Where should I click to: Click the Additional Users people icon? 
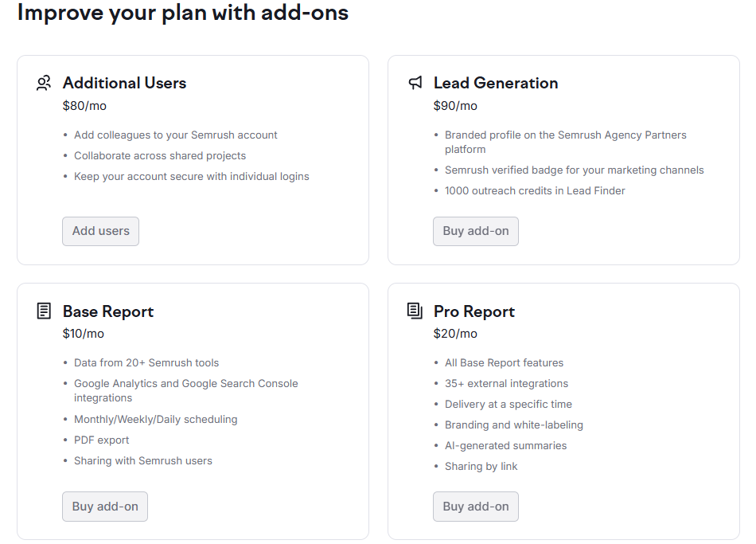coord(44,83)
